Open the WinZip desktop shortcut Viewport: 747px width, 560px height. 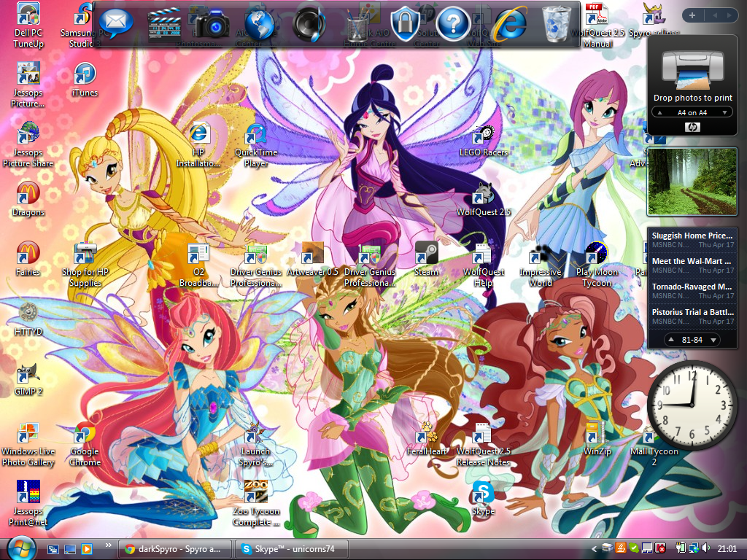pos(597,439)
